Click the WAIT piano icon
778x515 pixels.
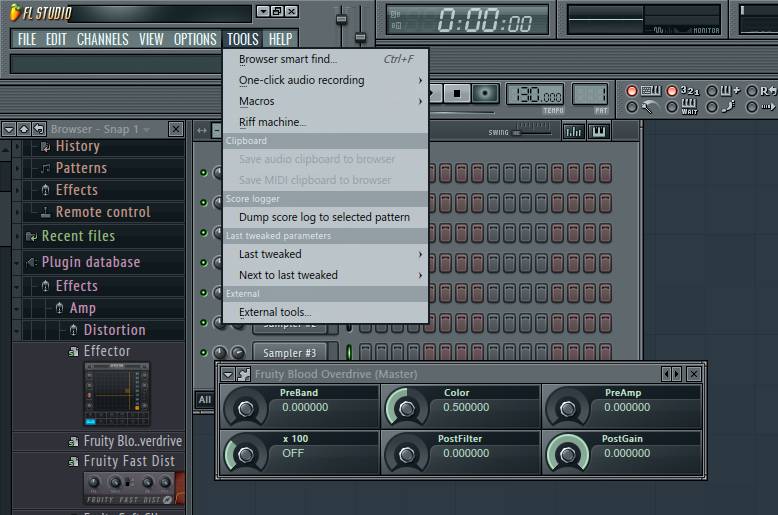click(x=689, y=106)
